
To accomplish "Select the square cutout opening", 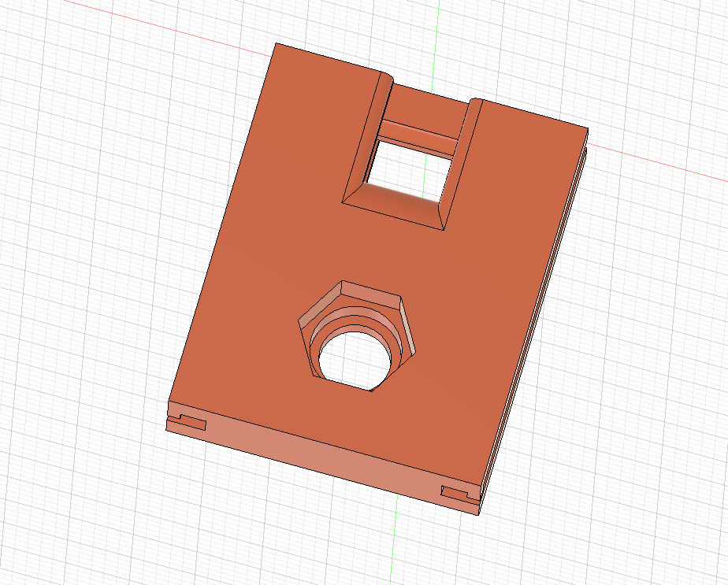I will (x=409, y=172).
